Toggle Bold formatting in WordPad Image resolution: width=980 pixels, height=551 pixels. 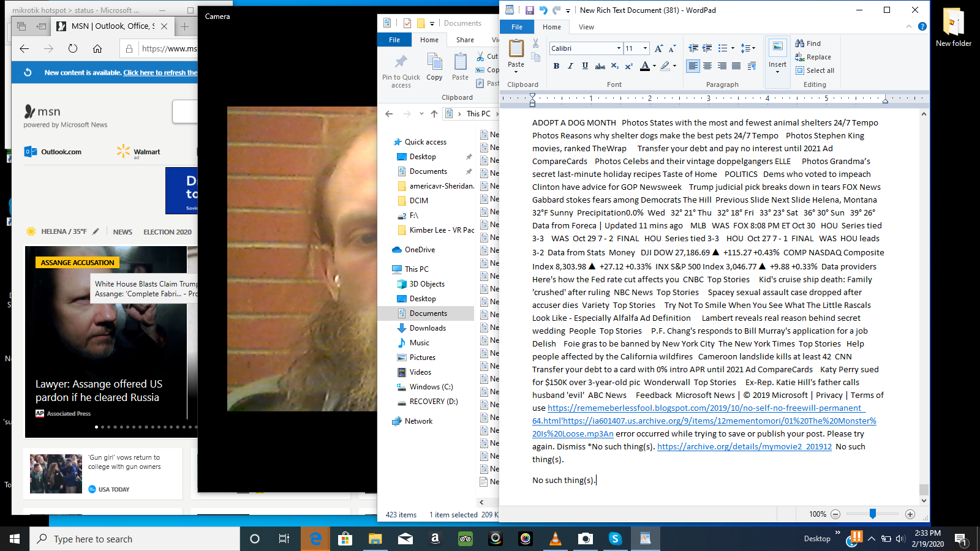click(x=556, y=66)
